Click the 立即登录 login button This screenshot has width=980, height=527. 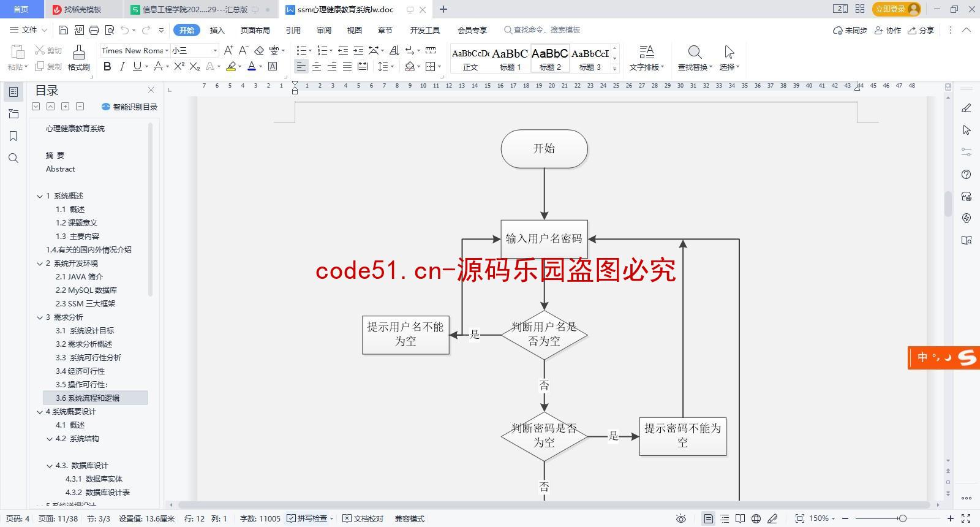[x=897, y=9]
